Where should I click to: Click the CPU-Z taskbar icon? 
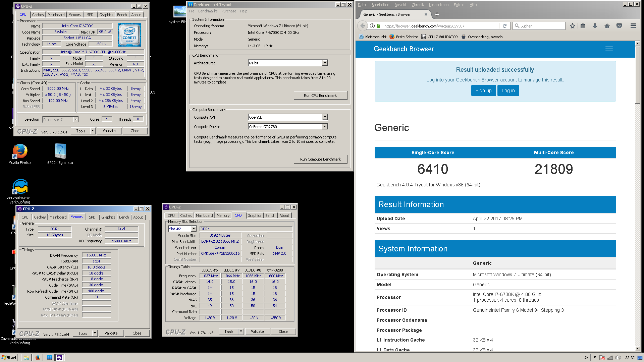[x=60, y=358]
